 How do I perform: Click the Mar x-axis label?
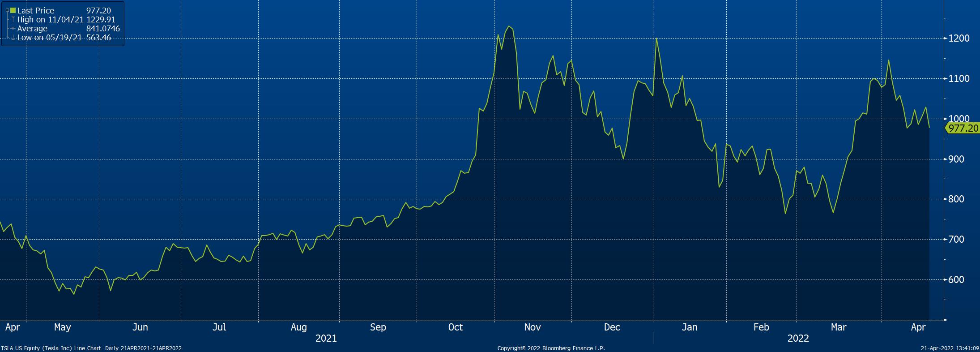(x=839, y=328)
